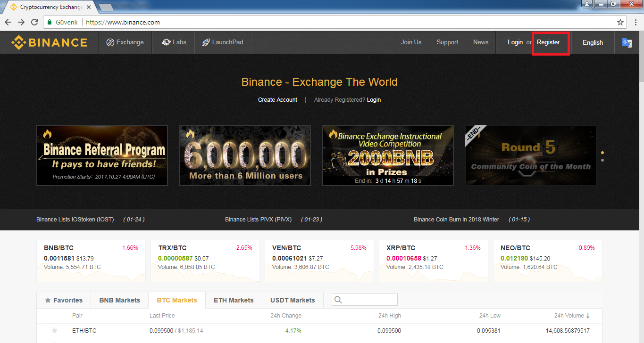Toggle favorite star for ETH/BTC row
This screenshot has width=644, height=343.
pyautogui.click(x=55, y=331)
